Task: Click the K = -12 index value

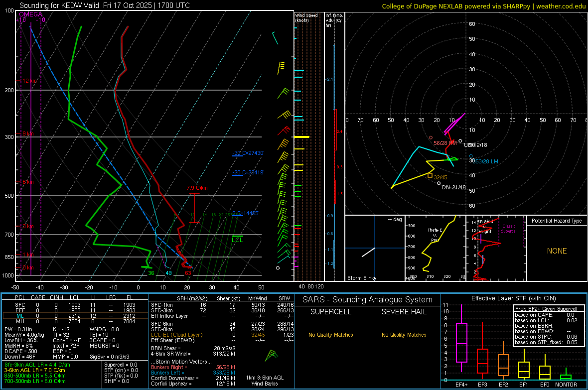Action: pyautogui.click(x=61, y=329)
